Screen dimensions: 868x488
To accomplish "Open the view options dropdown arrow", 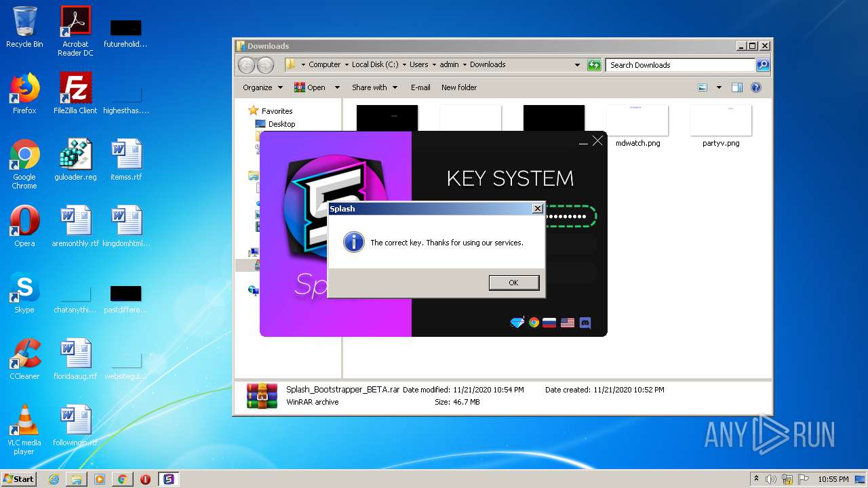I will click(x=719, y=87).
